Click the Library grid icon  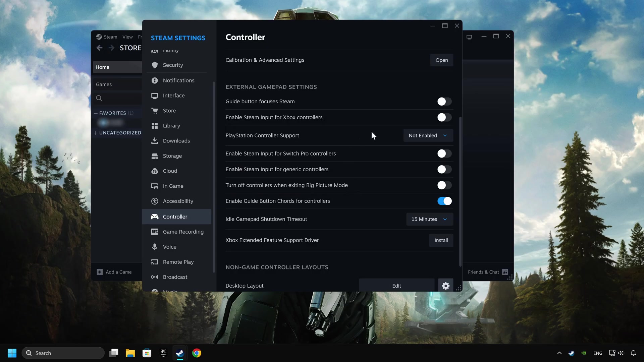pos(155,126)
